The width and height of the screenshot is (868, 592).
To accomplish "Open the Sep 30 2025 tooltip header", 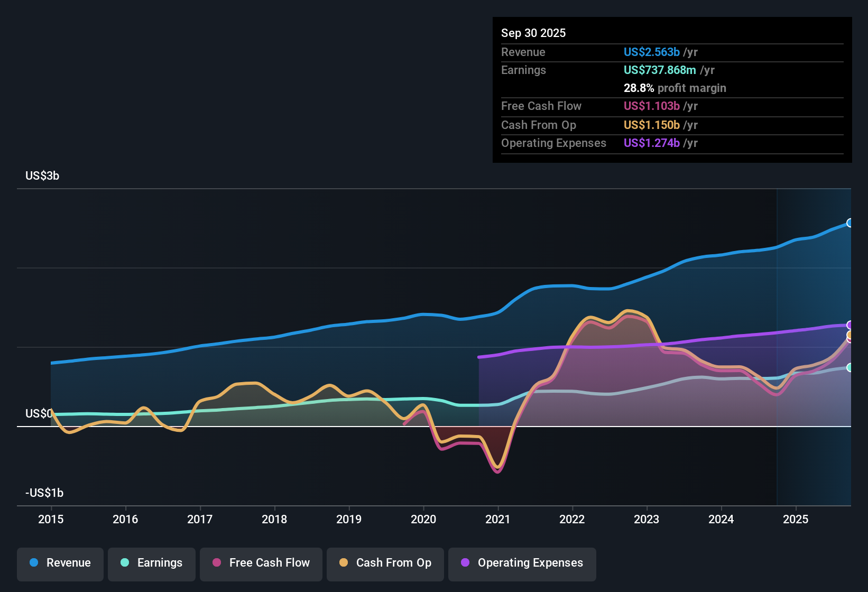I will 533,33.
